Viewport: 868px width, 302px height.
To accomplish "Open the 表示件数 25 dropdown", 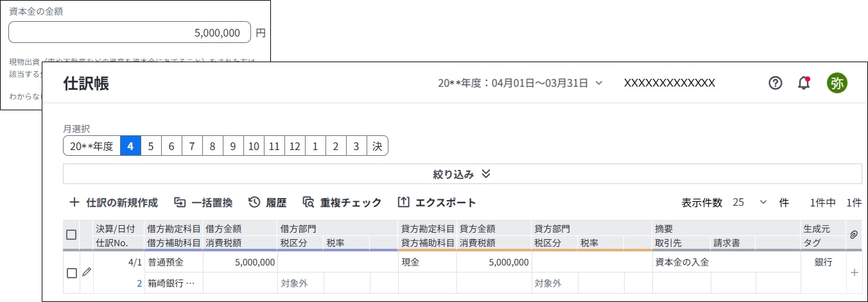I will (x=749, y=203).
